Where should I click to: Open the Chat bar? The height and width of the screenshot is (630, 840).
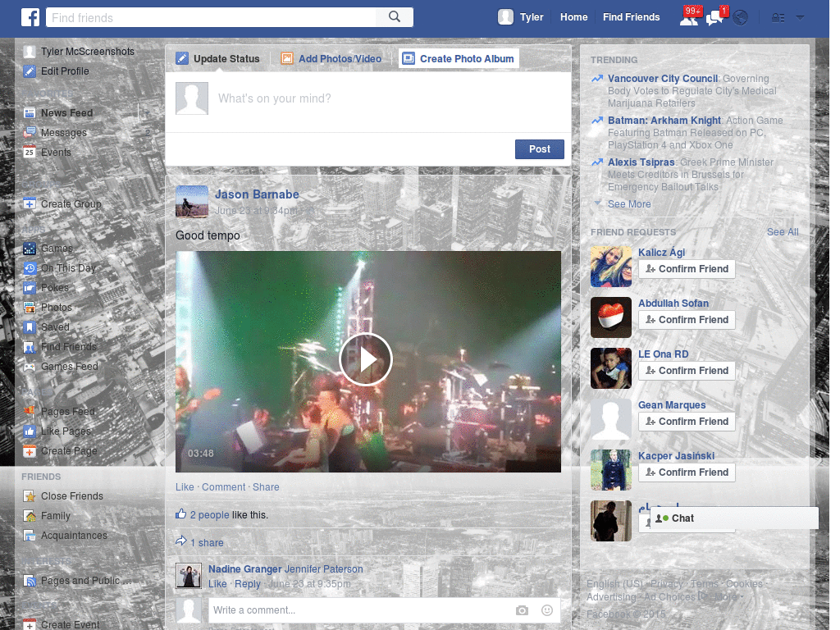(734, 518)
